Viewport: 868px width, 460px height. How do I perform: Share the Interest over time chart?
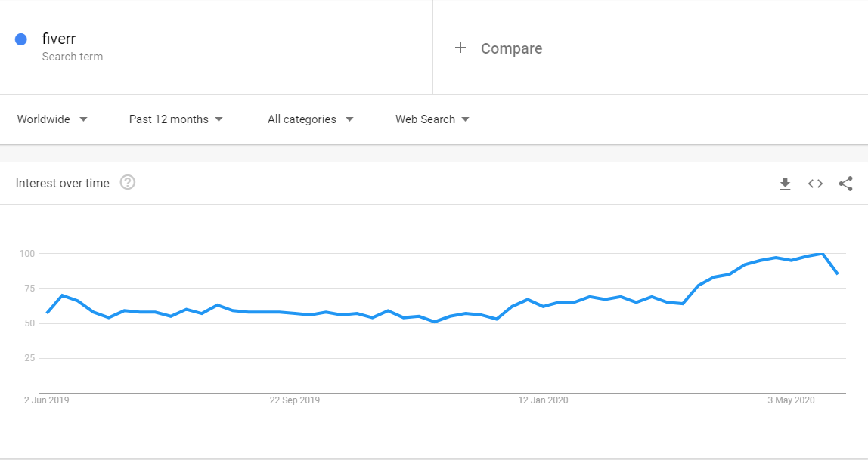point(846,184)
